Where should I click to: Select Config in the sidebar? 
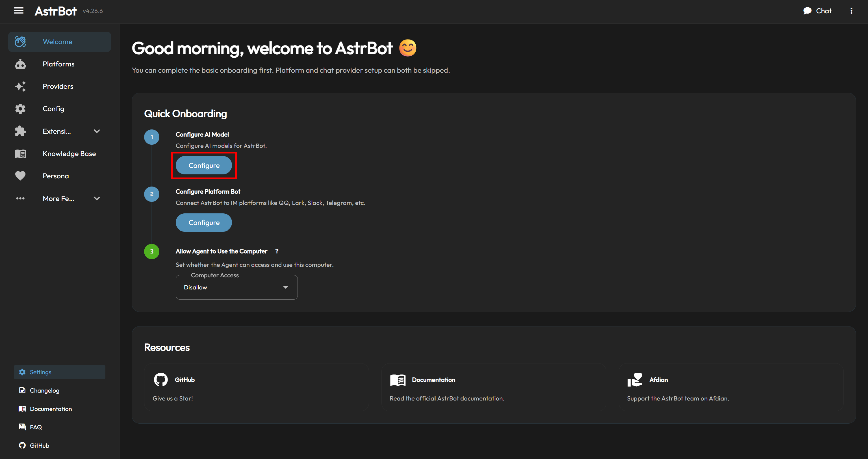click(x=60, y=109)
